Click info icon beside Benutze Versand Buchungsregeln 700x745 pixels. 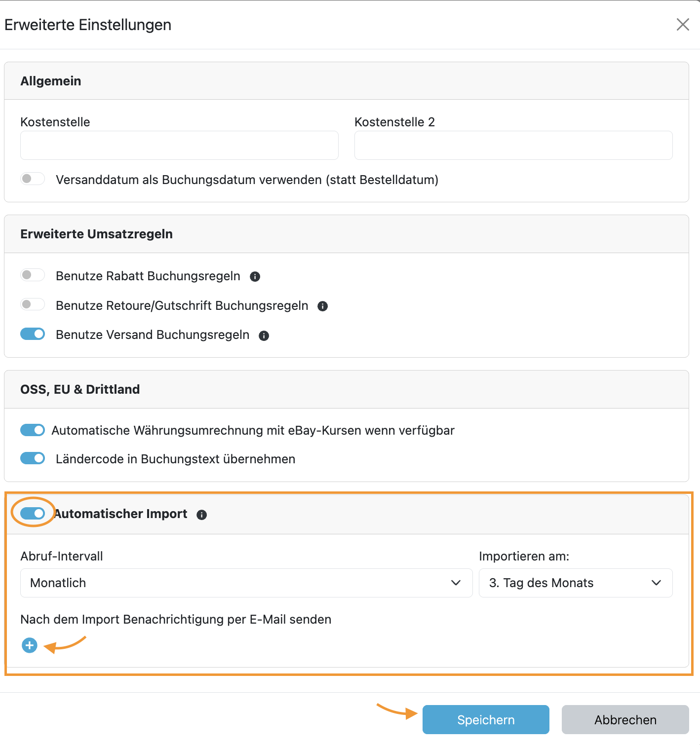(x=264, y=336)
